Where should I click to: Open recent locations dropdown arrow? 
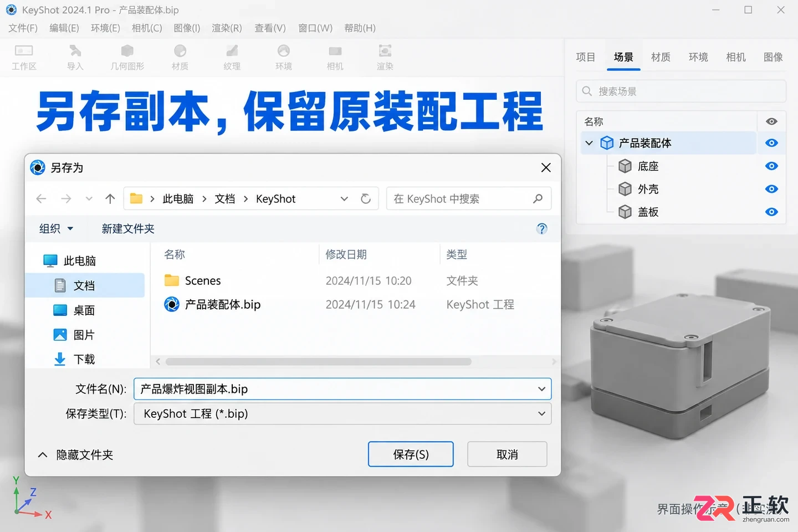[x=89, y=198]
